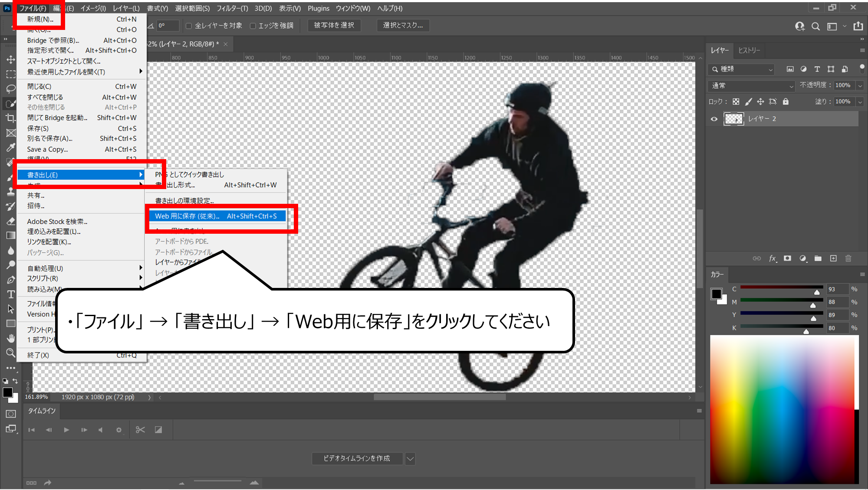
Task: Create new group folder icon
Action: pos(818,258)
